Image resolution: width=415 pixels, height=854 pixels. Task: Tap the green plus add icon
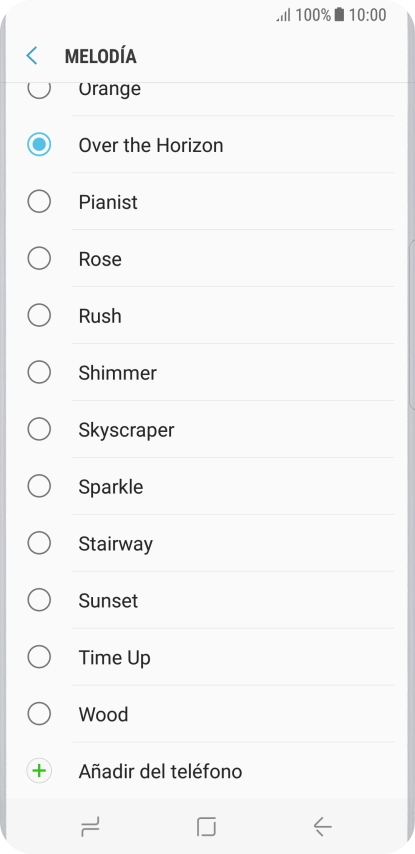(x=39, y=771)
